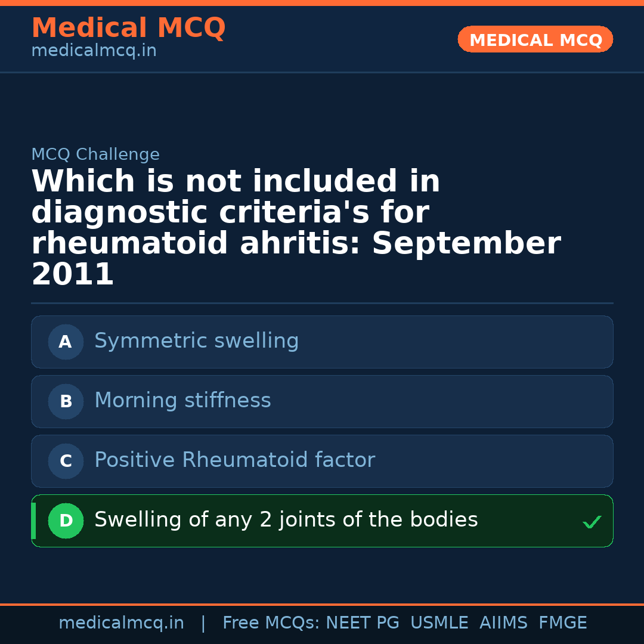Click the "C" letter circle icon

(66, 462)
